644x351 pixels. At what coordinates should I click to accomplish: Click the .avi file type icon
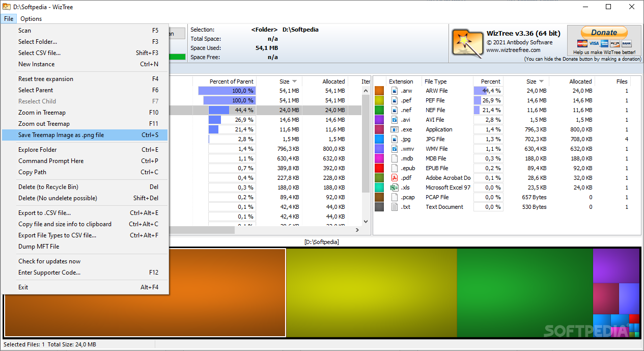[395, 120]
